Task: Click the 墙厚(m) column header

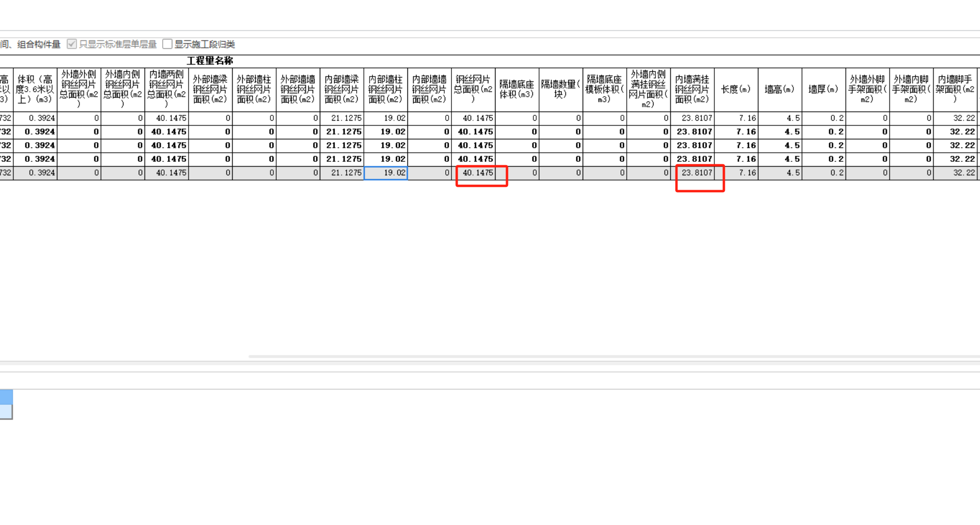Action: coord(824,90)
